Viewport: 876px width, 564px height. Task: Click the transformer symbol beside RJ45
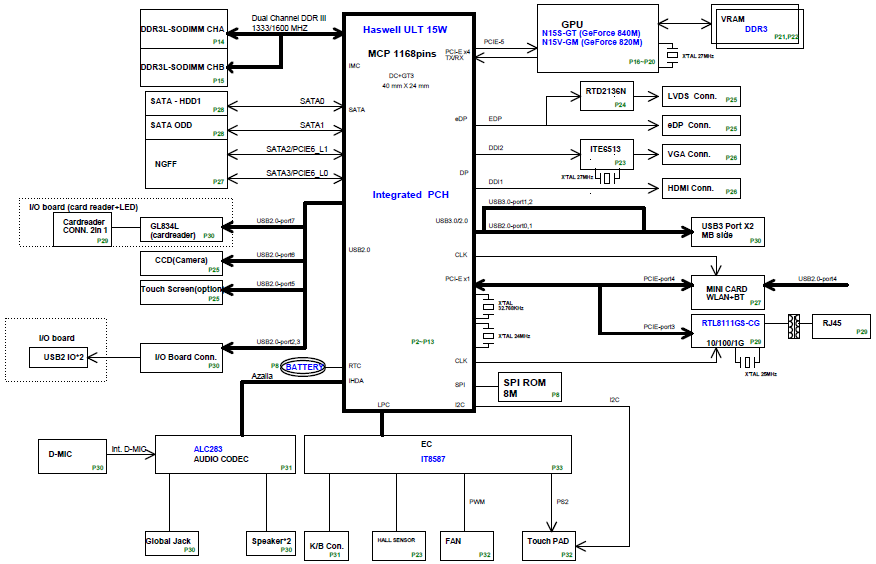[x=794, y=326]
